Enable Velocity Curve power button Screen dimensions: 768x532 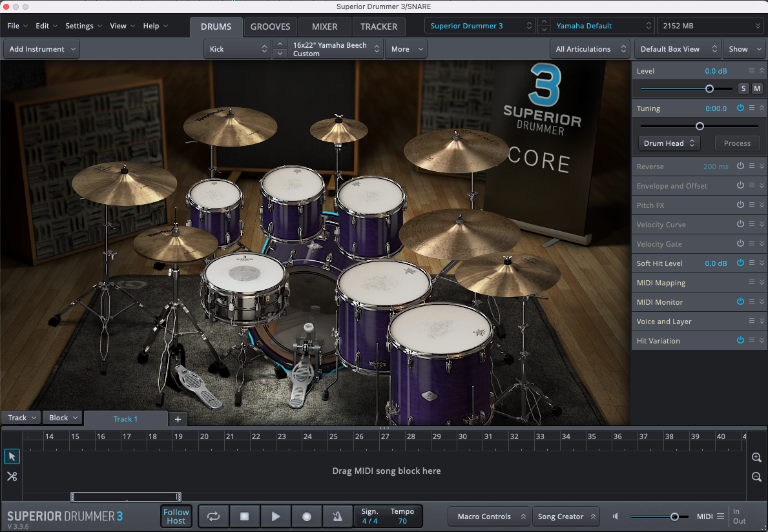[x=740, y=223]
